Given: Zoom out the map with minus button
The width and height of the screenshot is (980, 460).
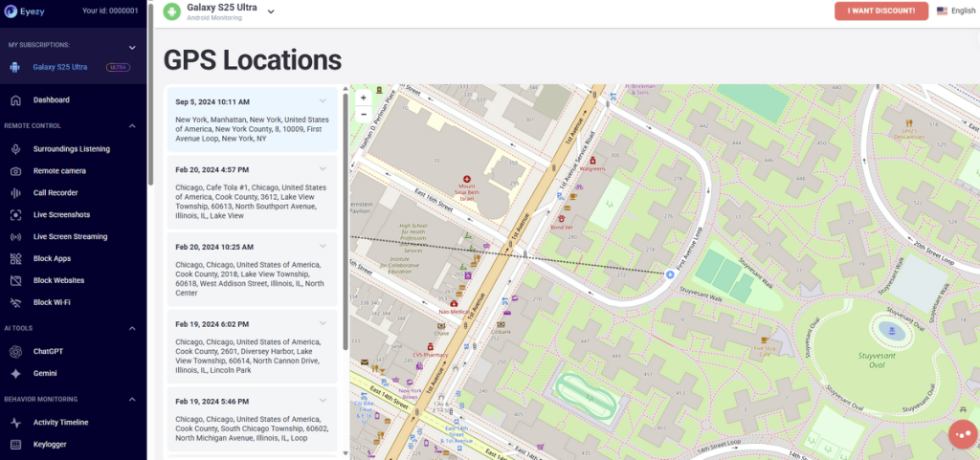Looking at the screenshot, I should [x=364, y=114].
